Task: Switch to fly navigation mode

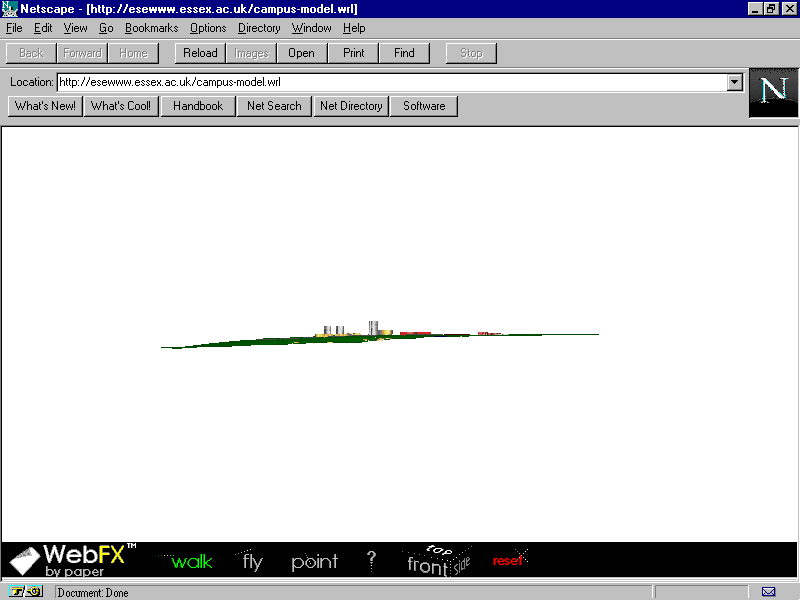Action: tap(252, 562)
